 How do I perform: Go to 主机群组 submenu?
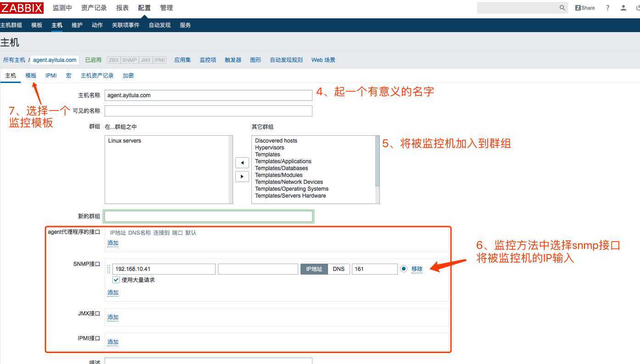click(x=11, y=25)
